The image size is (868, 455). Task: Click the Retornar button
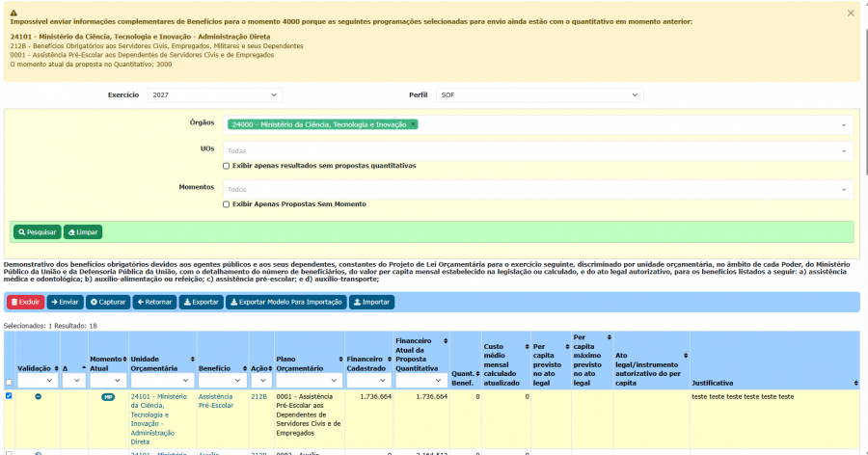point(154,303)
